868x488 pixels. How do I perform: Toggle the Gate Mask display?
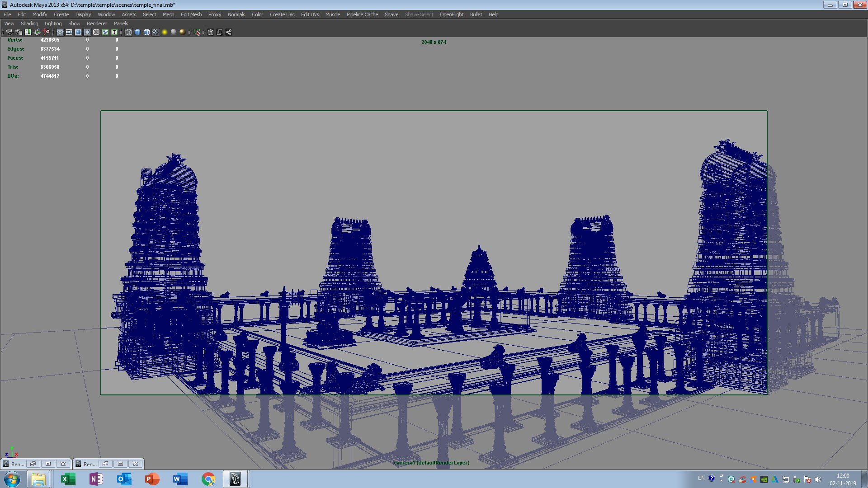87,32
